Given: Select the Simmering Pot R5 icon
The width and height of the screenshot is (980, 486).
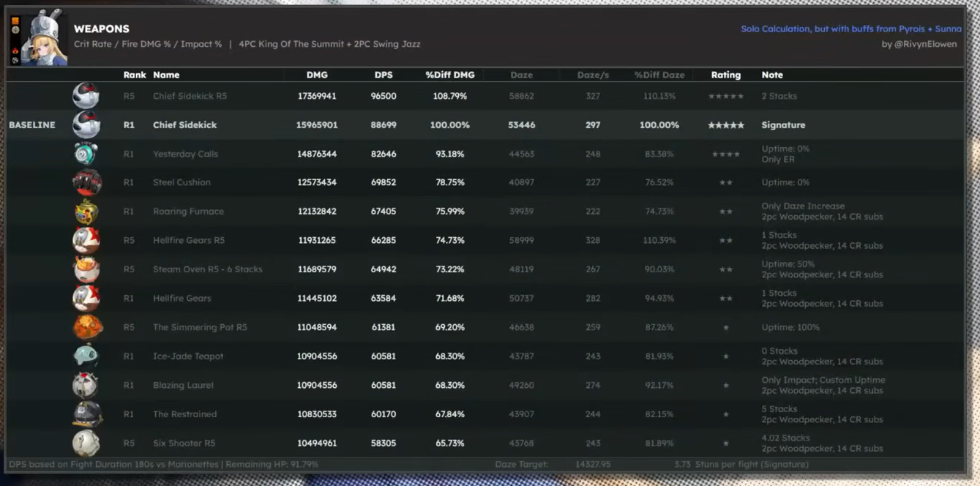Looking at the screenshot, I should (87, 327).
